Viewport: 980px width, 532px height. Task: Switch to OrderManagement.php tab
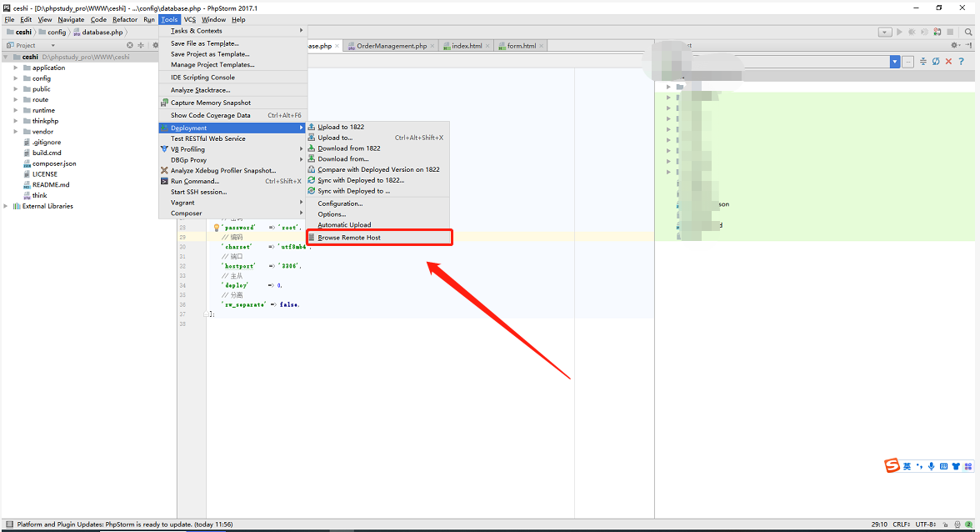(392, 46)
